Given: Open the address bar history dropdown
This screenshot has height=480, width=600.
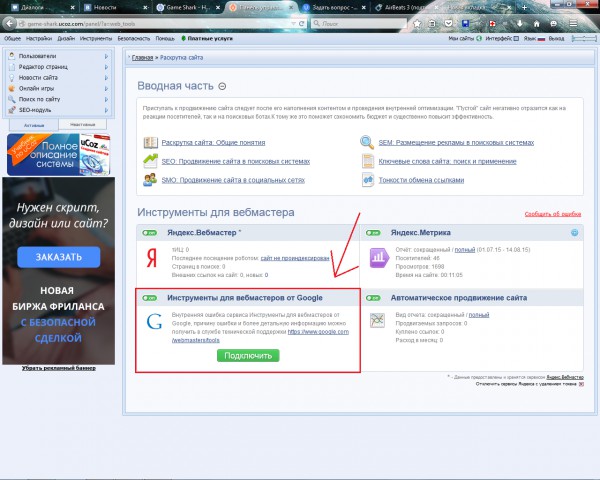Looking at the screenshot, I should click(x=293, y=24).
